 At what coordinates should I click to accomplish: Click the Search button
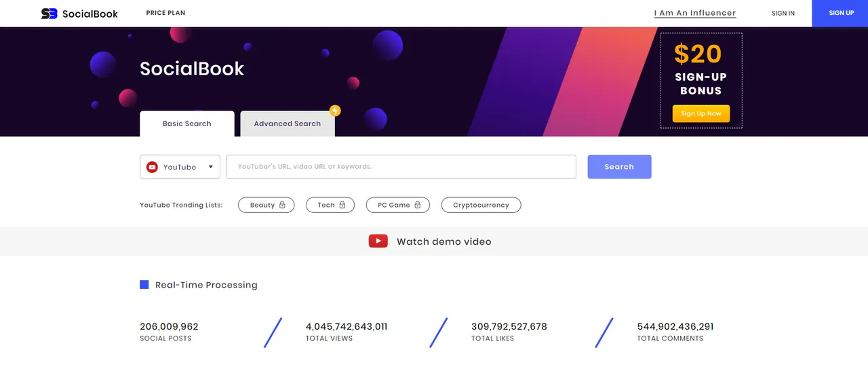tap(619, 167)
